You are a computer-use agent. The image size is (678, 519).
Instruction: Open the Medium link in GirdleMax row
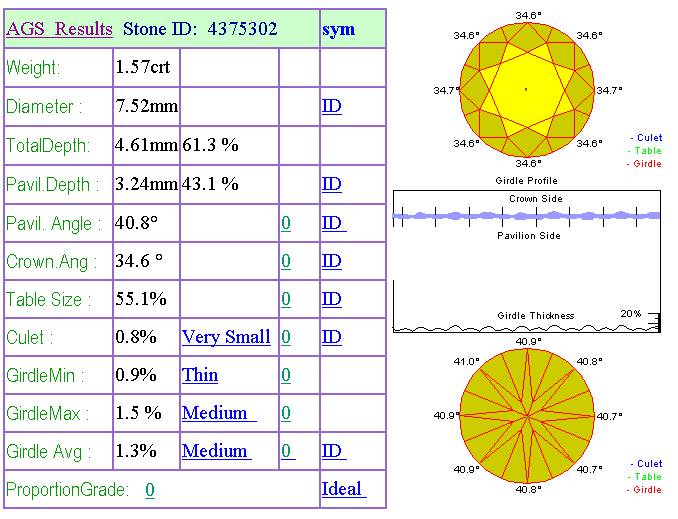[x=219, y=413]
